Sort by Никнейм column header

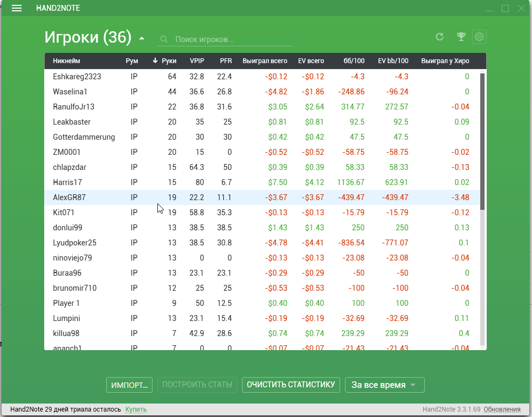tap(66, 61)
